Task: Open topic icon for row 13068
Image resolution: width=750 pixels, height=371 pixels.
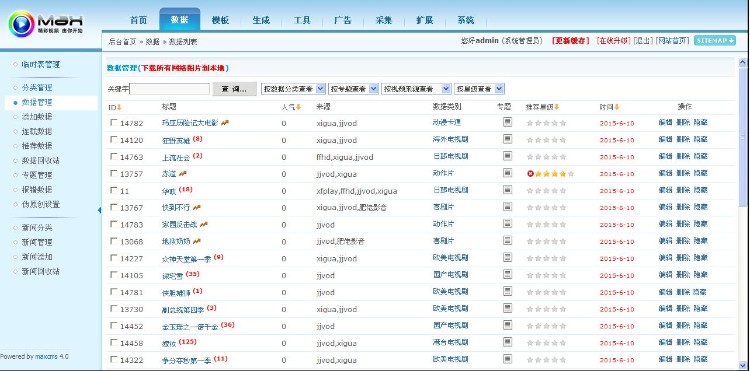Action: [507, 240]
